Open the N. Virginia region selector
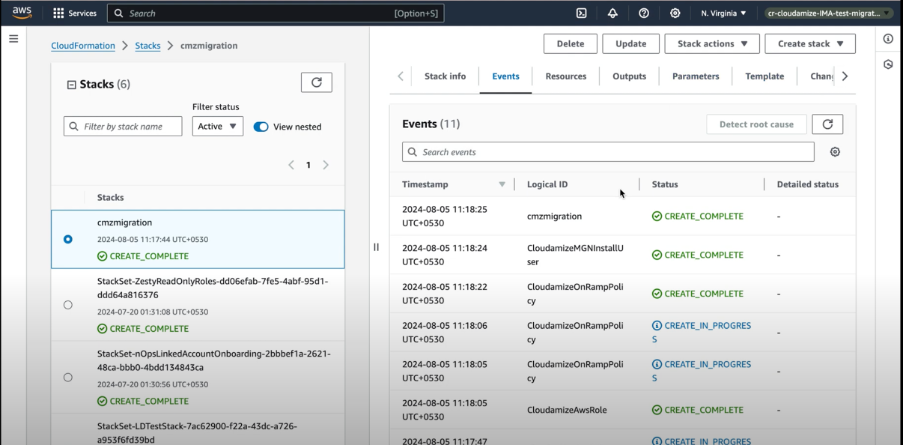This screenshot has width=904, height=446. [724, 14]
